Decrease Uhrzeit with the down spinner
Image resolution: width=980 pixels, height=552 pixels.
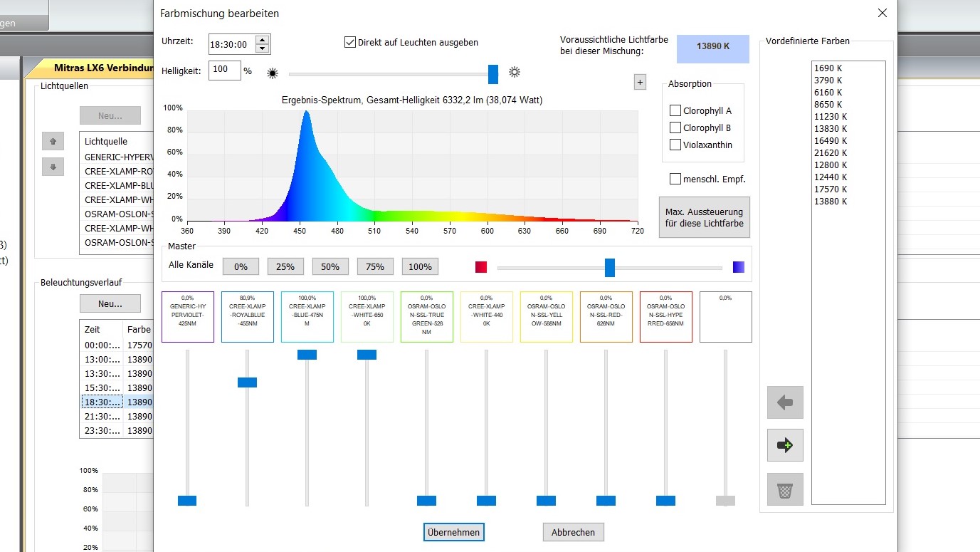[262, 48]
